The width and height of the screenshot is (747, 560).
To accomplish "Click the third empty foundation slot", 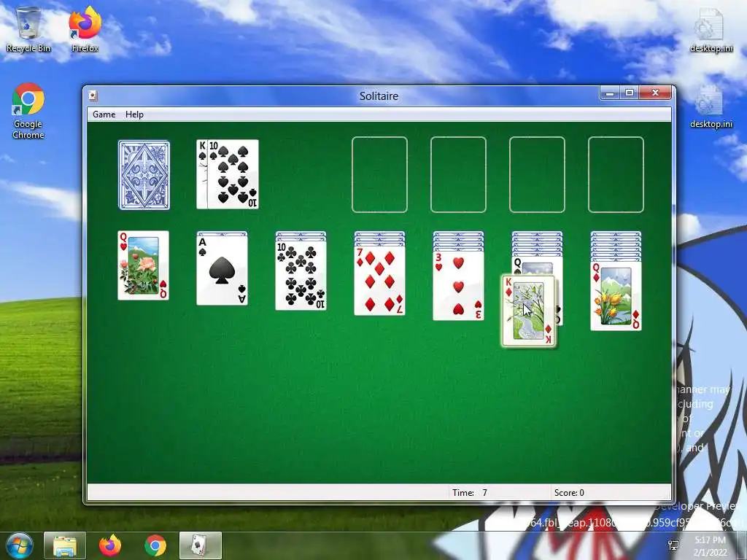I will [537, 174].
